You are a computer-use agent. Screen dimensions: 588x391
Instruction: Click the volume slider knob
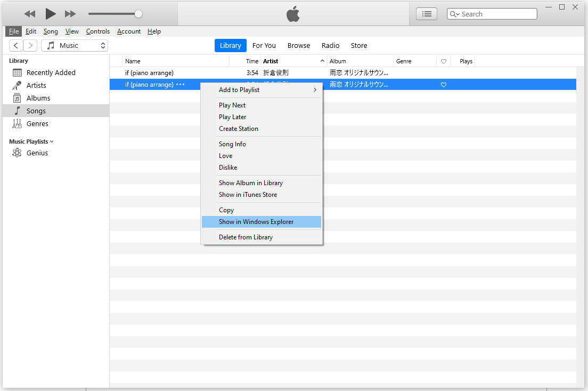138,14
